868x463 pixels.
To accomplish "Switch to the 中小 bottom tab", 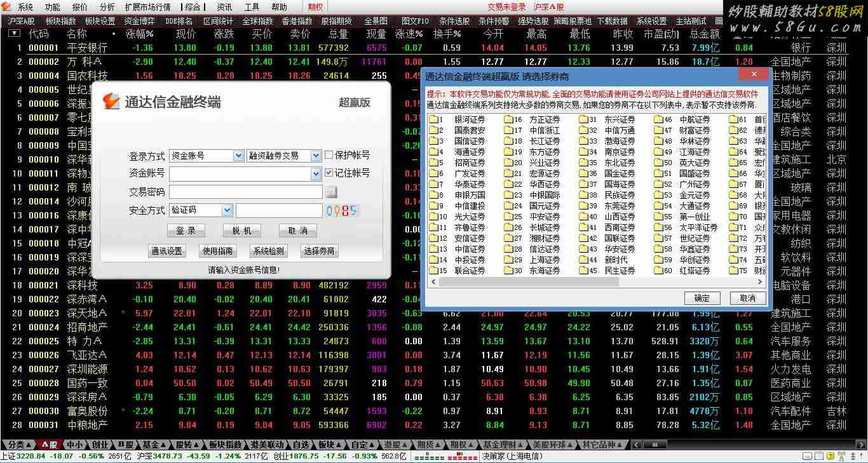I will [74, 445].
